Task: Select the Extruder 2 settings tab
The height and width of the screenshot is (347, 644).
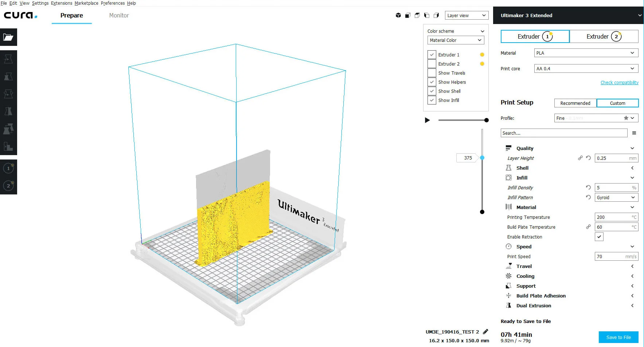Action: pos(604,36)
